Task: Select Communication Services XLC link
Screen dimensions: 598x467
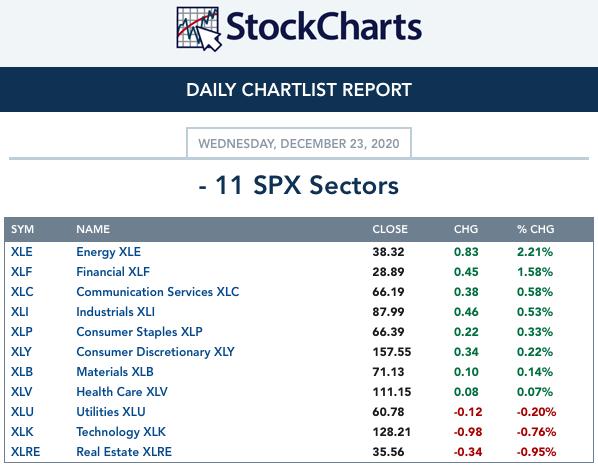Action: [x=158, y=292]
